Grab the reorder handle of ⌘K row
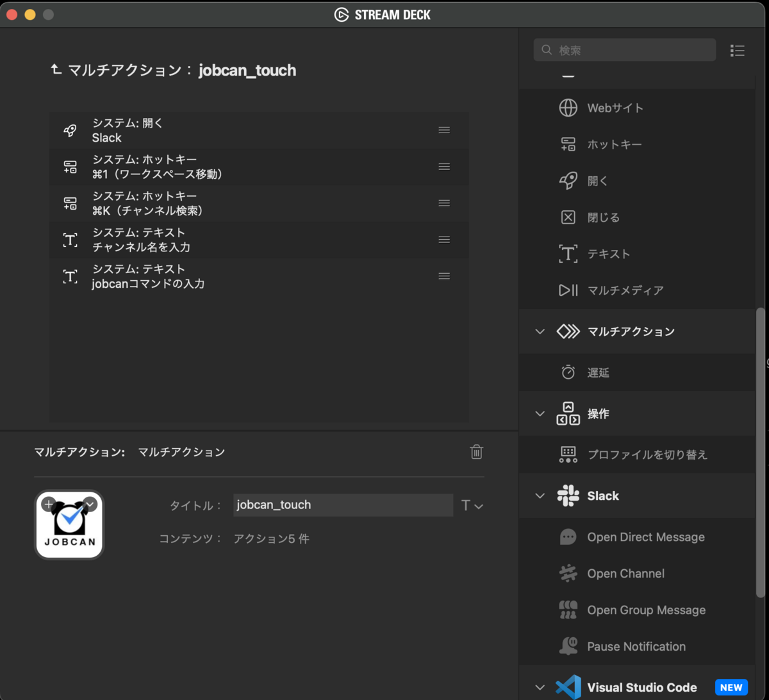This screenshot has height=700, width=769. pos(444,203)
